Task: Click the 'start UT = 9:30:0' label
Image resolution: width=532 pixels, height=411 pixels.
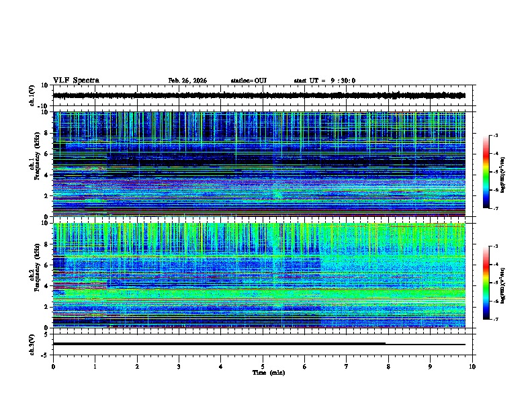Action: click(324, 81)
